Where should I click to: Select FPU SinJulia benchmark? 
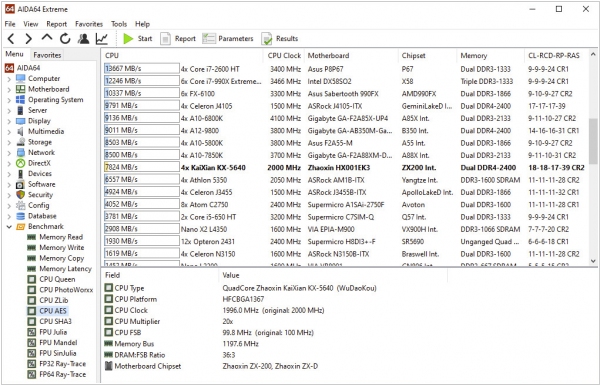[52, 353]
